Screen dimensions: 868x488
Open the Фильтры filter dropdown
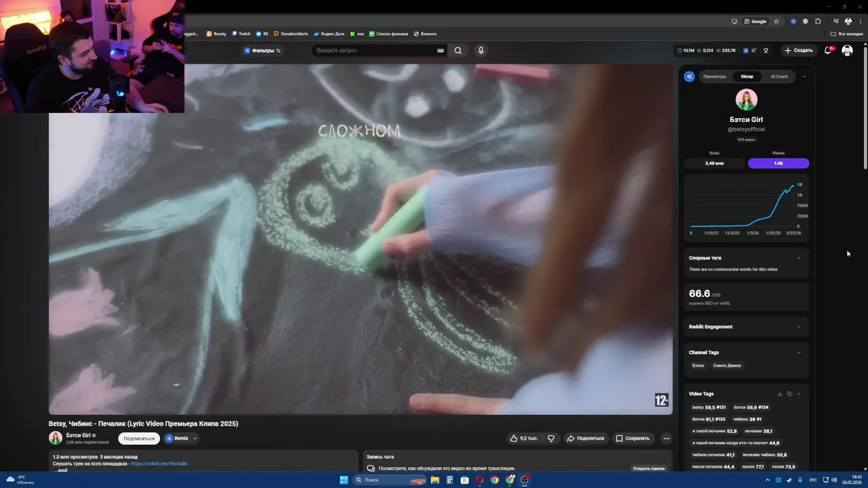click(262, 50)
